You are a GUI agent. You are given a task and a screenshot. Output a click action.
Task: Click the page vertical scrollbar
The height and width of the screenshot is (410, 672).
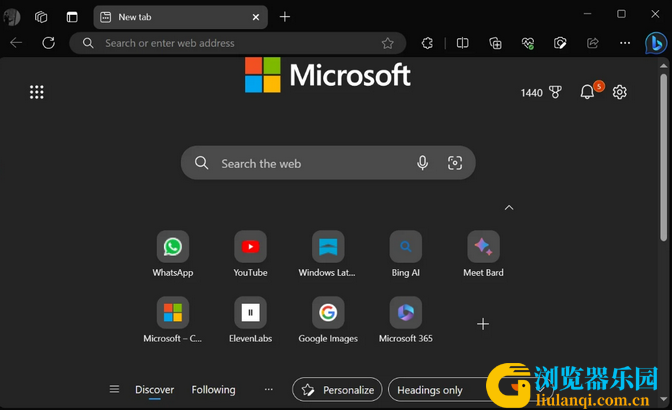663,157
